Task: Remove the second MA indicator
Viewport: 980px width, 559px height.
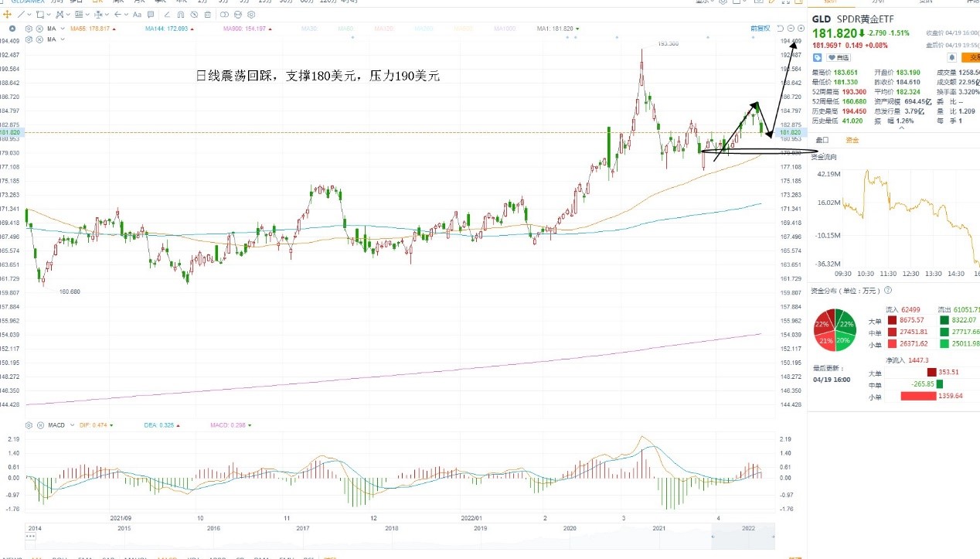Action: 39,39
